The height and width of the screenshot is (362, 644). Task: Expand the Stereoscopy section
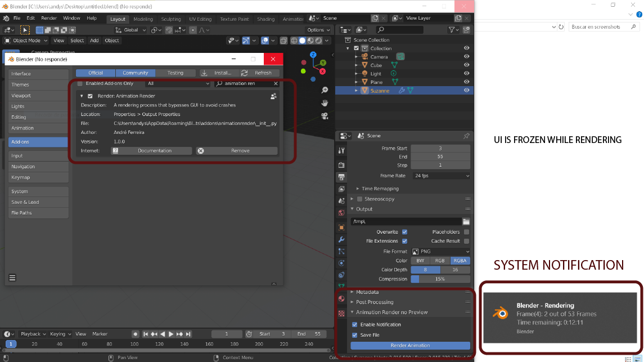352,199
